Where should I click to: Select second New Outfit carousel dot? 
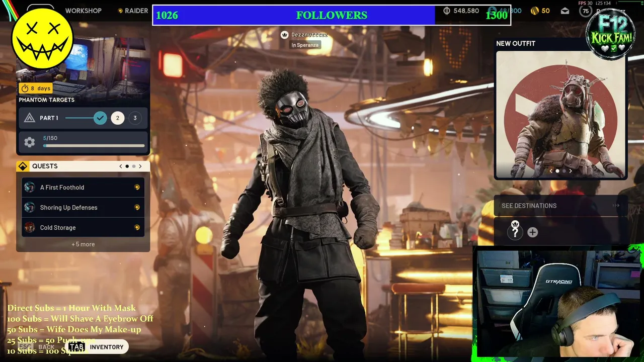coord(563,171)
